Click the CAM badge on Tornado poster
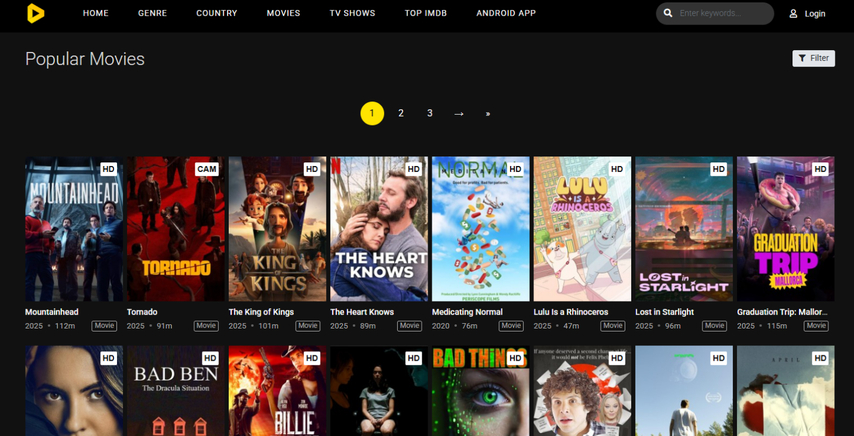This screenshot has width=854, height=436. click(207, 169)
